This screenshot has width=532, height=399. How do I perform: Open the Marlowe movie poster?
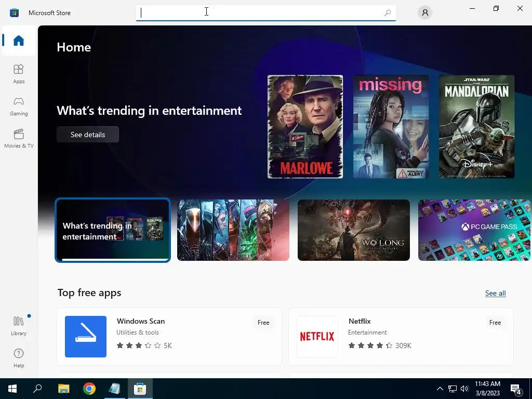point(305,127)
